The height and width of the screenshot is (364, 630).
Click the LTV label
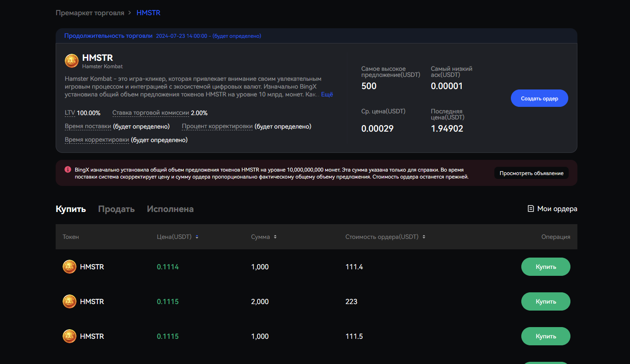point(70,113)
